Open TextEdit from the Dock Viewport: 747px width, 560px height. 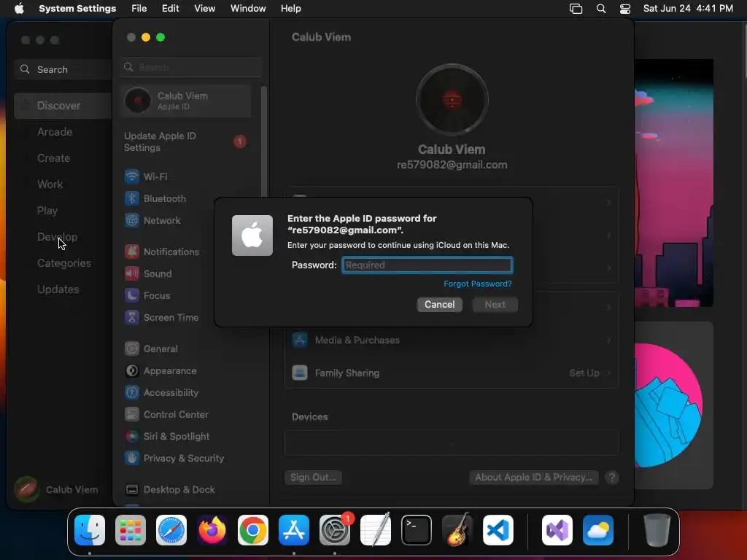click(376, 530)
